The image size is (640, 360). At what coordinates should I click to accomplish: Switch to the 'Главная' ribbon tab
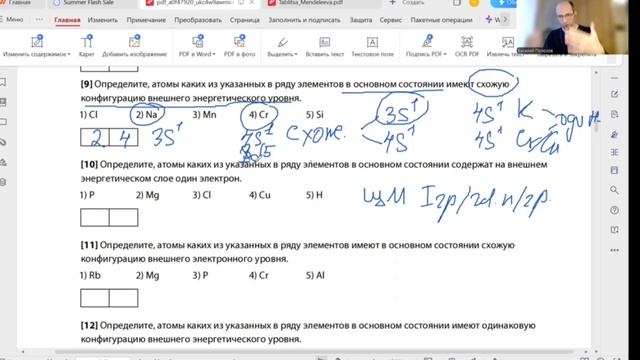coord(67,20)
